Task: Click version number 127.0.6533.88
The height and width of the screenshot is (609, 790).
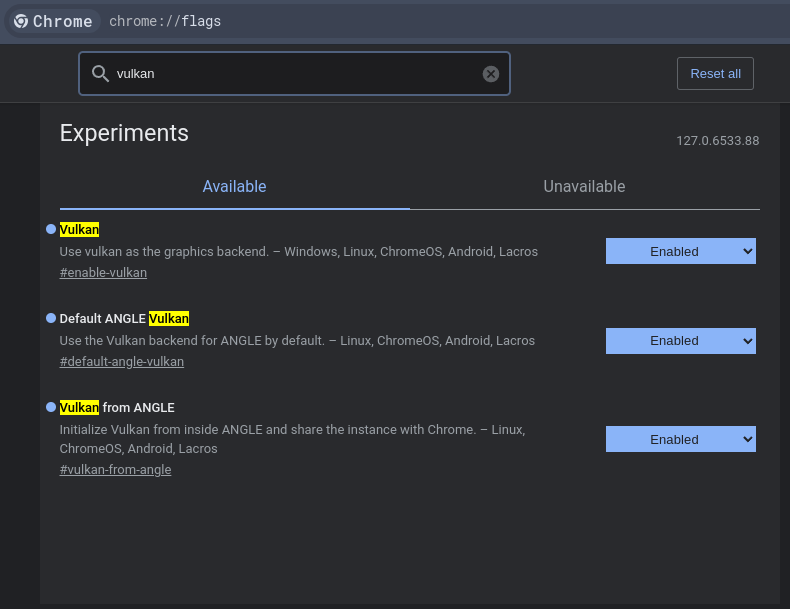Action: tap(717, 141)
